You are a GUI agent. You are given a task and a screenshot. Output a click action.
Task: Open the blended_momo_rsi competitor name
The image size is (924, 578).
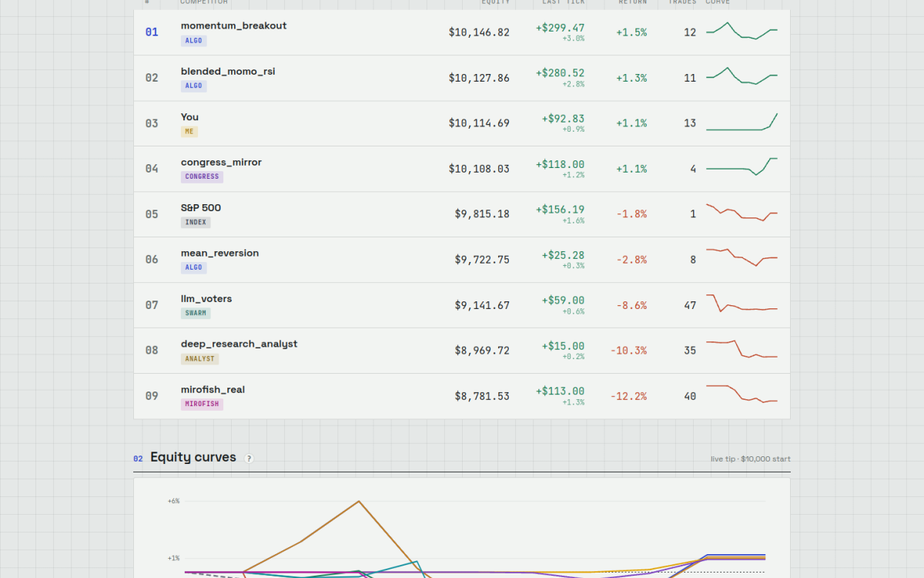pos(228,71)
